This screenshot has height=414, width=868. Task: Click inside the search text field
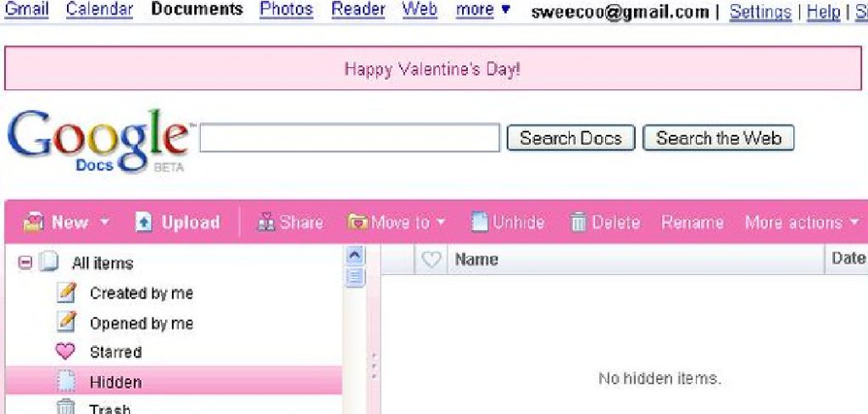[x=349, y=138]
